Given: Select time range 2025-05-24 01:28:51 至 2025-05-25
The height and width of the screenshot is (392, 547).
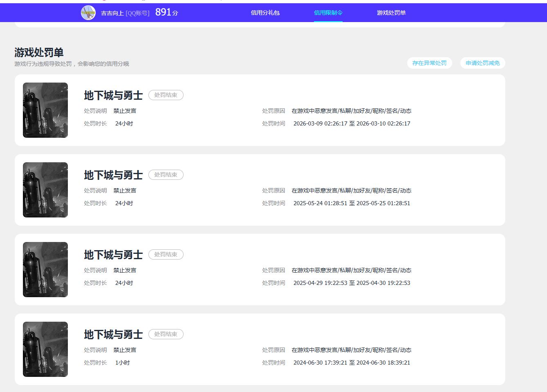Looking at the screenshot, I should click(x=352, y=203).
